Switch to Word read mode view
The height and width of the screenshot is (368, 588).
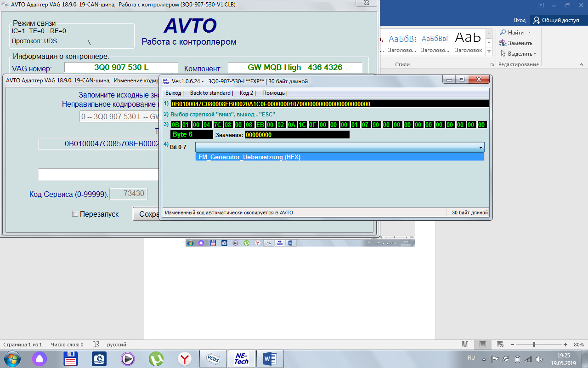[465, 344]
